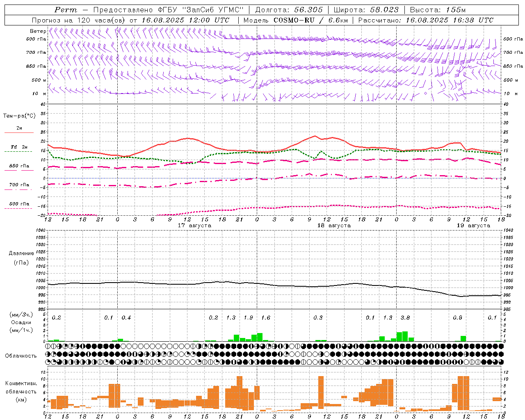The image size is (525, 420).
Task: Click the "Ветер" wind panel label
Action: pyautogui.click(x=38, y=31)
